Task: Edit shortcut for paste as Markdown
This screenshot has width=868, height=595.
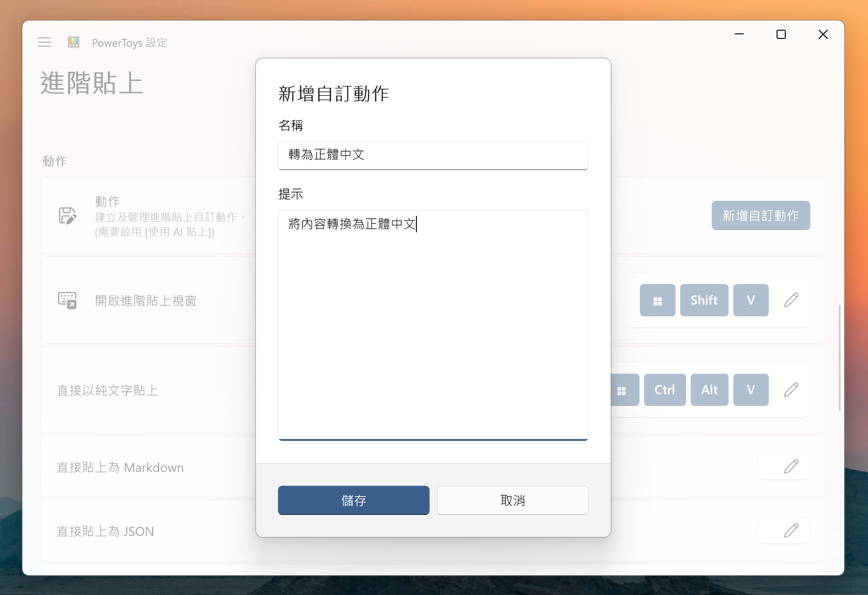Action: [791, 466]
